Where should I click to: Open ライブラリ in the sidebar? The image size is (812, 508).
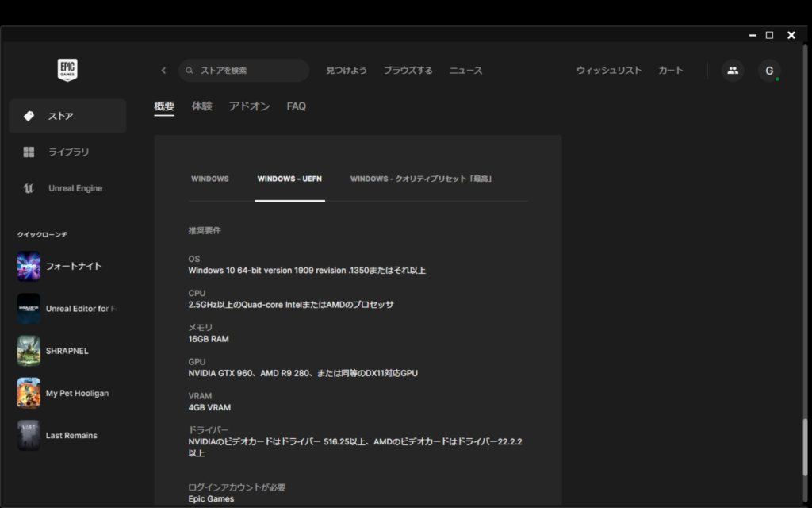[x=68, y=152]
